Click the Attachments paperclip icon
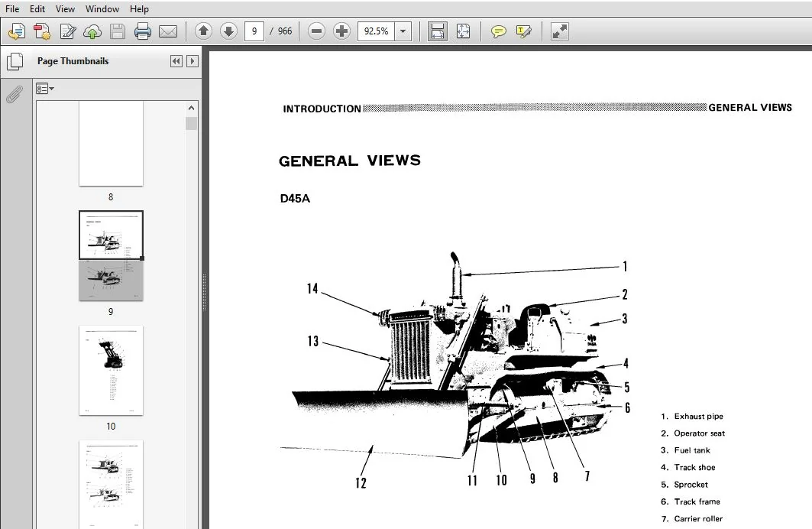The height and width of the screenshot is (529, 812). (x=15, y=94)
